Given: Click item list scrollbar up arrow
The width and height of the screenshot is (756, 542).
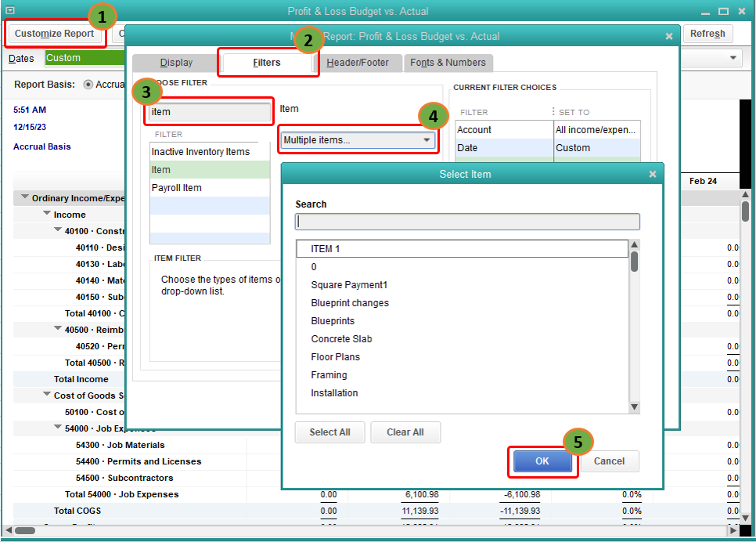Looking at the screenshot, I should [x=635, y=244].
